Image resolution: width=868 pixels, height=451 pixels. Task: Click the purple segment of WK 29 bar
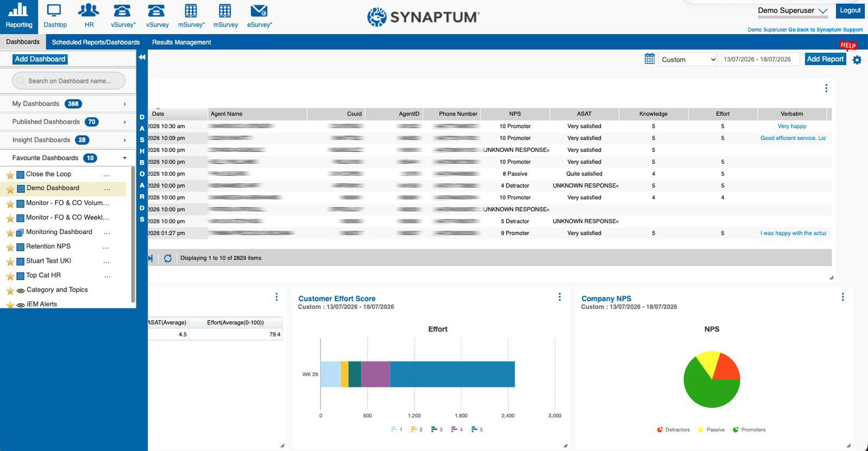tap(375, 374)
